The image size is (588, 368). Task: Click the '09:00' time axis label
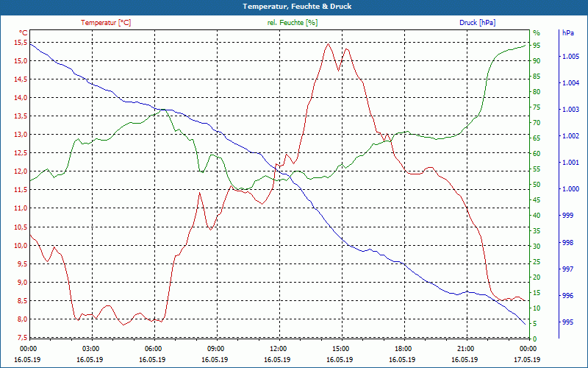click(215, 348)
